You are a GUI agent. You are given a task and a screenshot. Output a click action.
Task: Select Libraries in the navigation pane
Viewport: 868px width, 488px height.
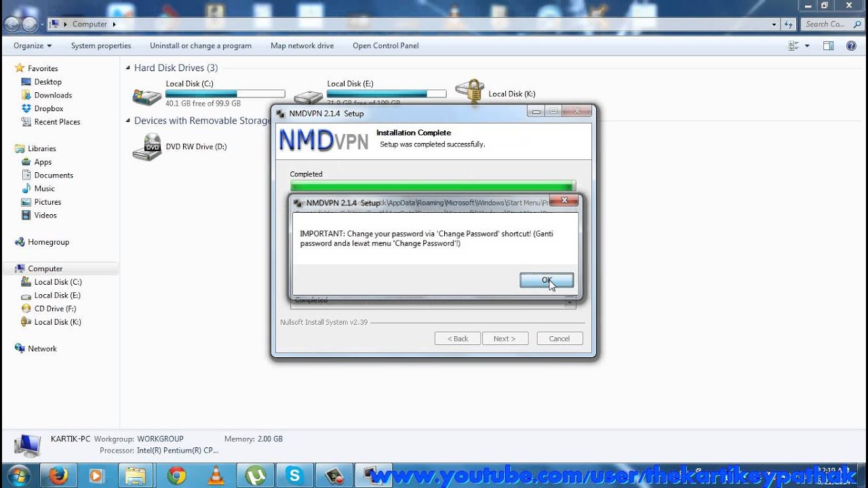(x=42, y=148)
